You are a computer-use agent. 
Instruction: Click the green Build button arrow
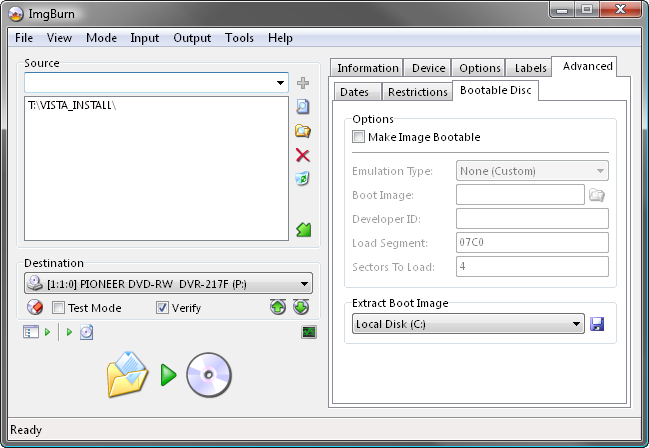click(x=168, y=375)
